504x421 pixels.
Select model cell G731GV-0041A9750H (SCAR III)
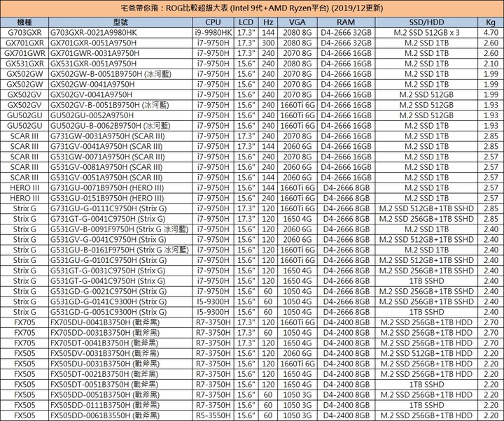(120, 146)
